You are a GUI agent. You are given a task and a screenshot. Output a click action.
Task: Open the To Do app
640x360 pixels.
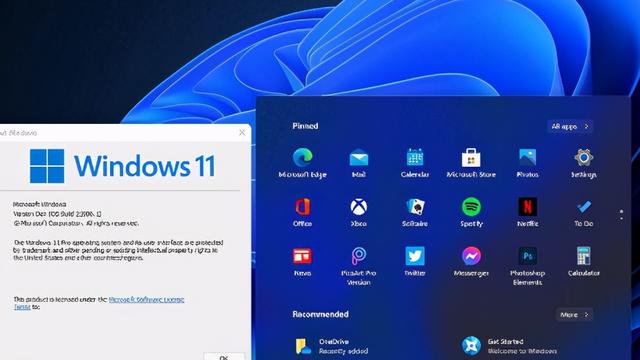[x=584, y=212]
